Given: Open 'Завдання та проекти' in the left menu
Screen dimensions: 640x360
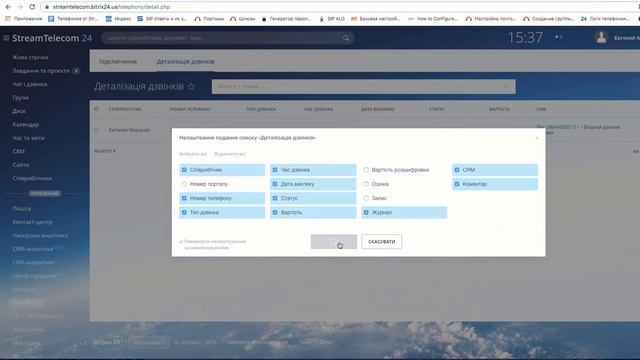Looking at the screenshot, I should coord(41,71).
